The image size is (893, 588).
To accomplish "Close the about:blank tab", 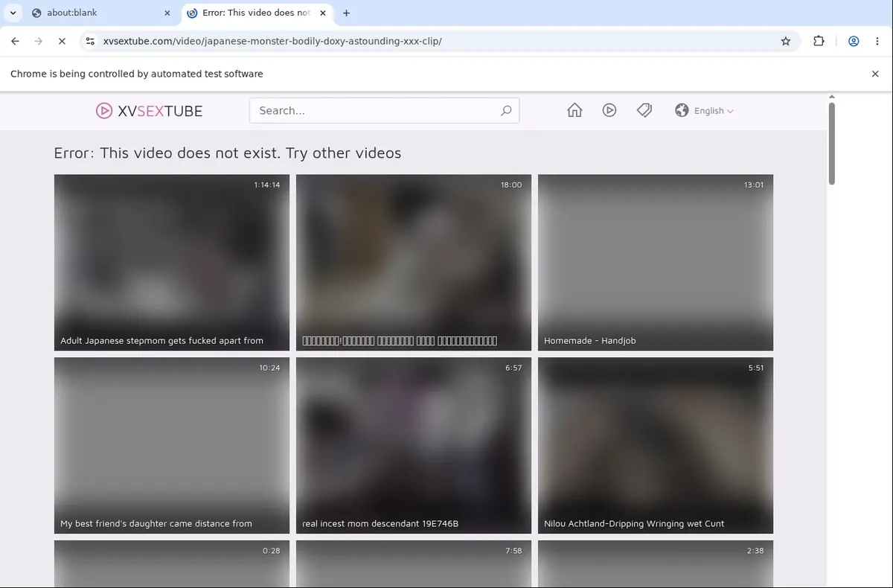I will (167, 13).
